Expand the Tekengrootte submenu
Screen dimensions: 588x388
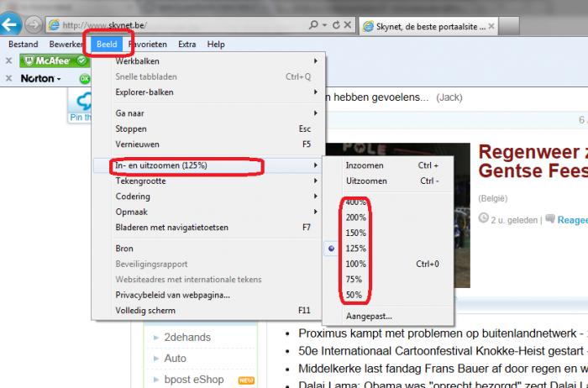pyautogui.click(x=207, y=181)
